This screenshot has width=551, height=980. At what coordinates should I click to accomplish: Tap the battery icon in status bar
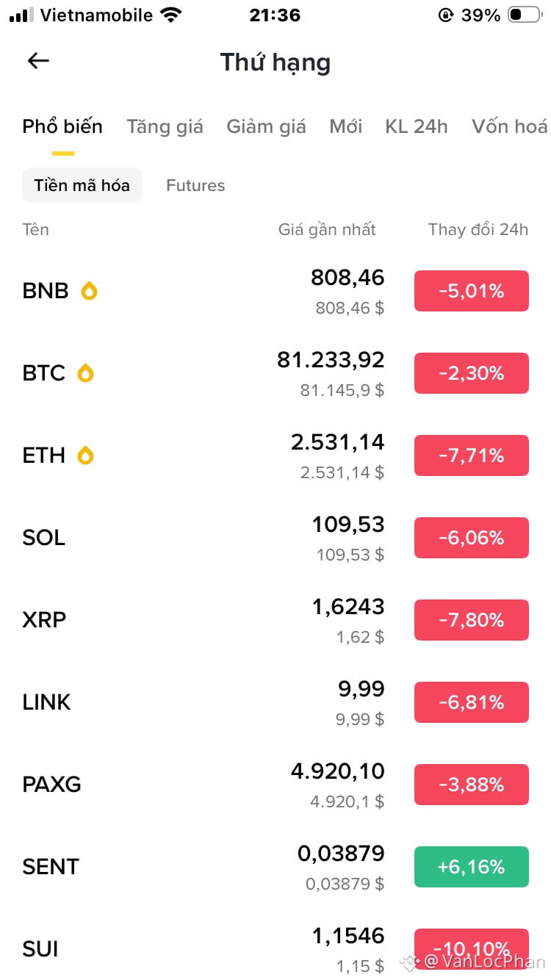click(x=524, y=15)
